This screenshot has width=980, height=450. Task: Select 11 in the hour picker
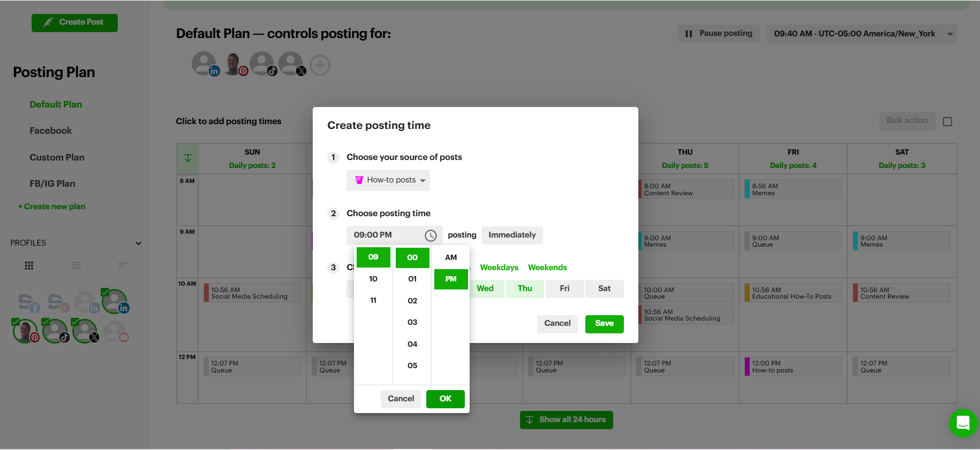click(x=373, y=300)
